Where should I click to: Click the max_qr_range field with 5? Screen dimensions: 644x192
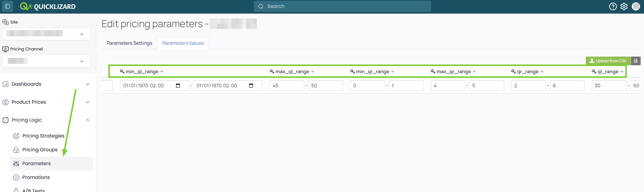487,86
